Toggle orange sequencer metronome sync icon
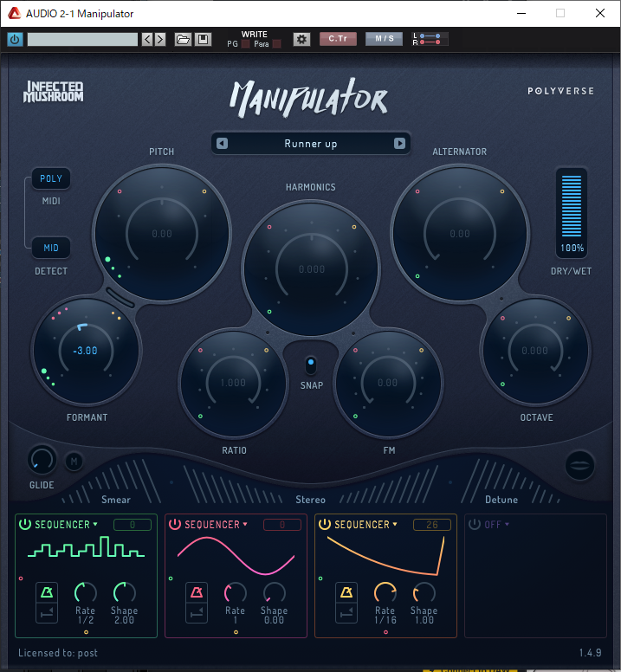Screen dimensions: 621x672 [346, 592]
